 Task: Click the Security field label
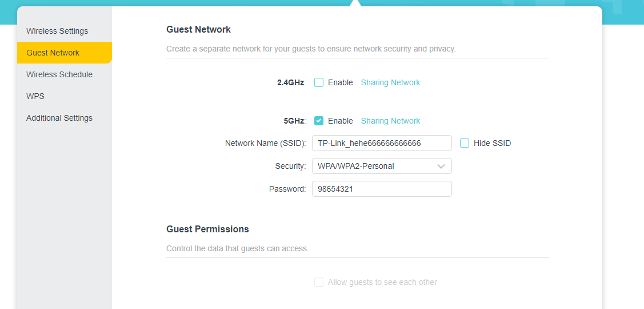(290, 166)
